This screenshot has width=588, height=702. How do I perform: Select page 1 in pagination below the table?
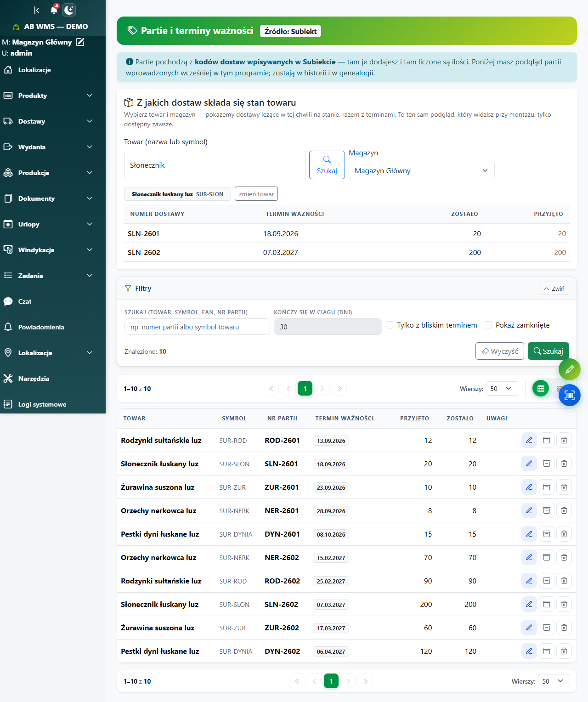331,681
